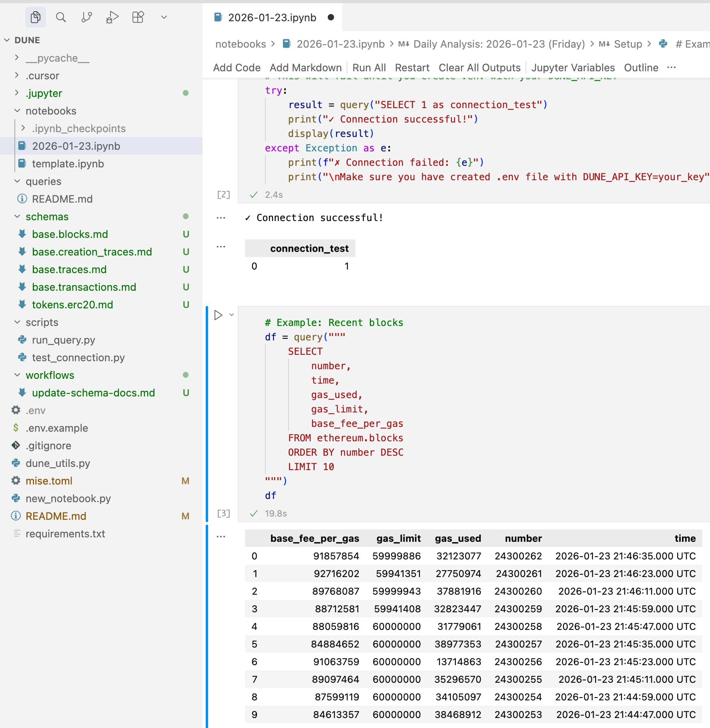Click notebooks in the breadcrumb path
The width and height of the screenshot is (710, 728).
coord(241,44)
